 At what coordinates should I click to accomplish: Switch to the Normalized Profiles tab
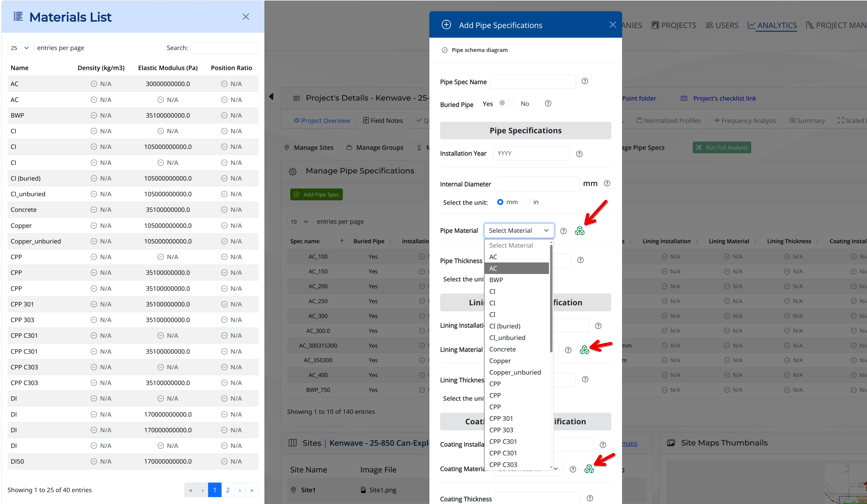(668, 120)
